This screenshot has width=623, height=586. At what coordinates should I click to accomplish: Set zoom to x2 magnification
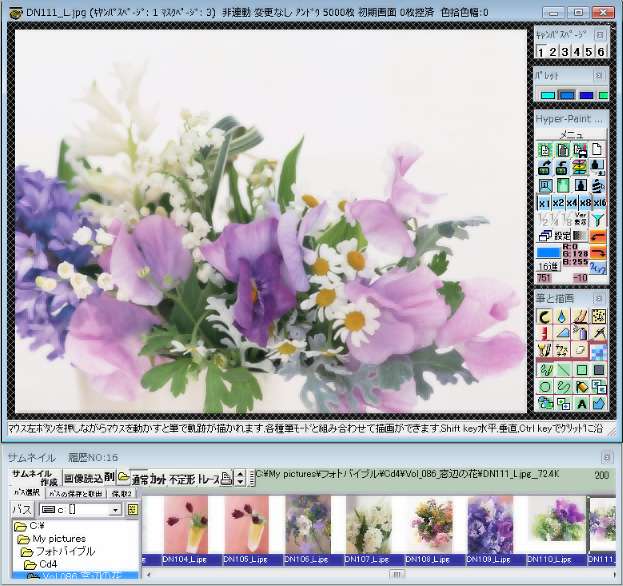pyautogui.click(x=558, y=202)
